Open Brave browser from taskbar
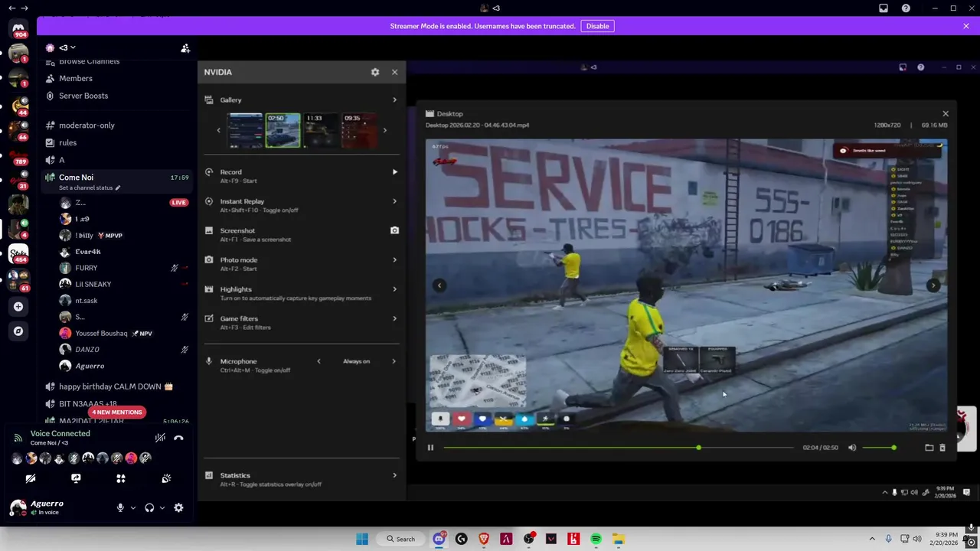The height and width of the screenshot is (551, 980). click(x=484, y=539)
